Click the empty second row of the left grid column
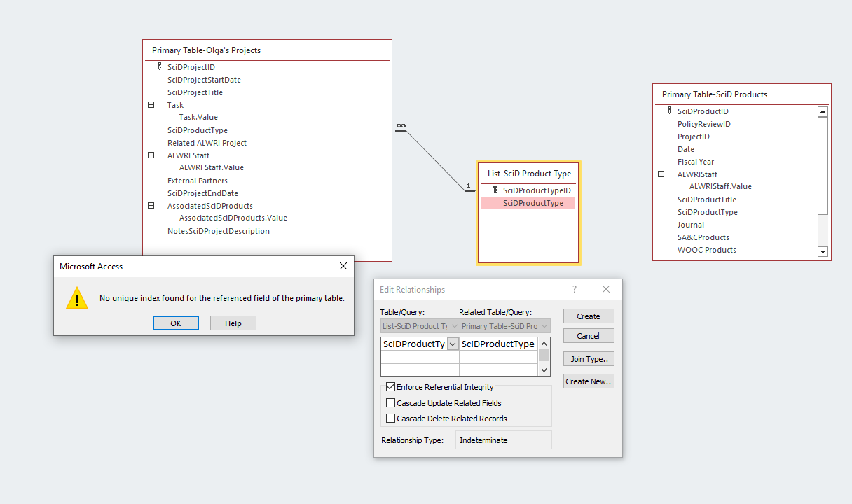The width and height of the screenshot is (852, 504). point(420,358)
